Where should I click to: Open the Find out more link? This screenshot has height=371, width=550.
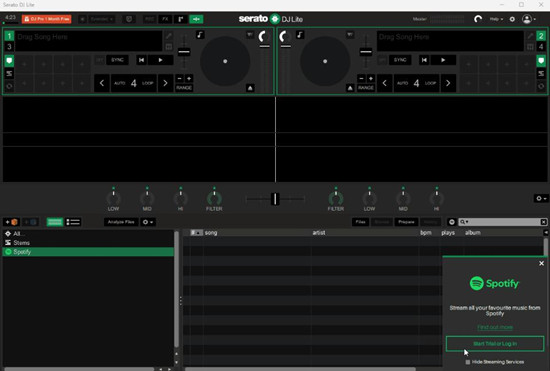coord(495,327)
